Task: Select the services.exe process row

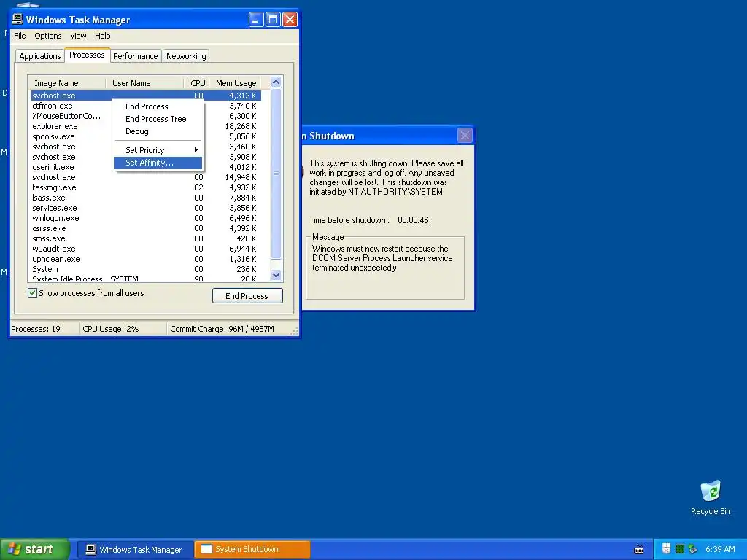Action: (146, 208)
